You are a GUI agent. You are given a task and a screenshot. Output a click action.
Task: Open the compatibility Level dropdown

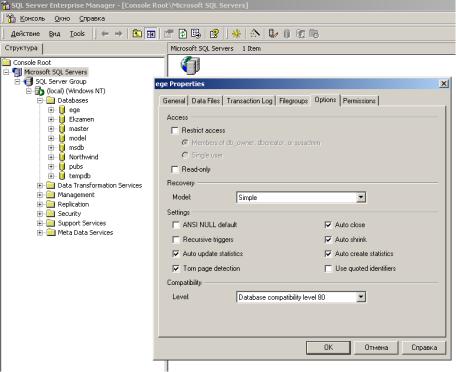click(361, 297)
